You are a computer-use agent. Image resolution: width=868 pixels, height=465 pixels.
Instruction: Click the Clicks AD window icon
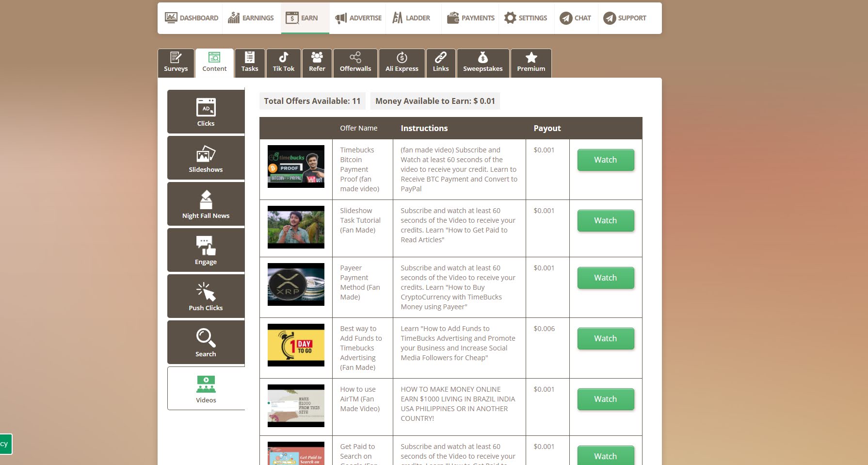pos(206,107)
